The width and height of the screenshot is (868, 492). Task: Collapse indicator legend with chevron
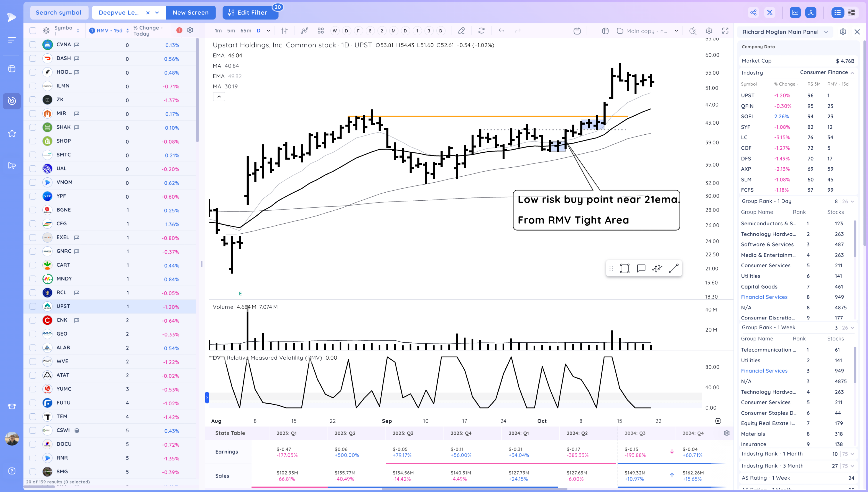tap(219, 97)
